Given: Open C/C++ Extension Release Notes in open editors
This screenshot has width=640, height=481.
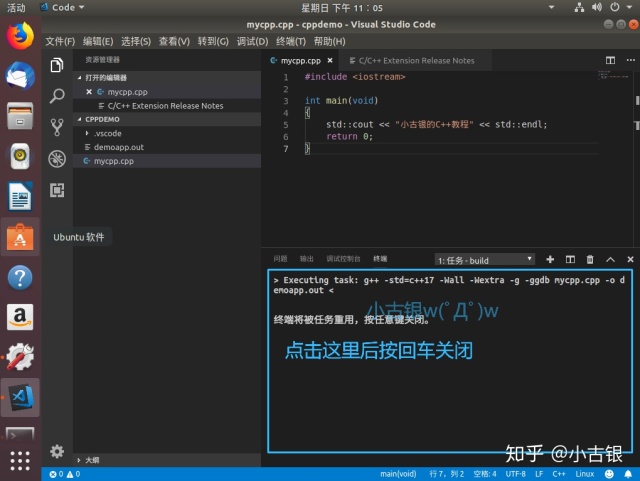Looking at the screenshot, I should coord(167,106).
